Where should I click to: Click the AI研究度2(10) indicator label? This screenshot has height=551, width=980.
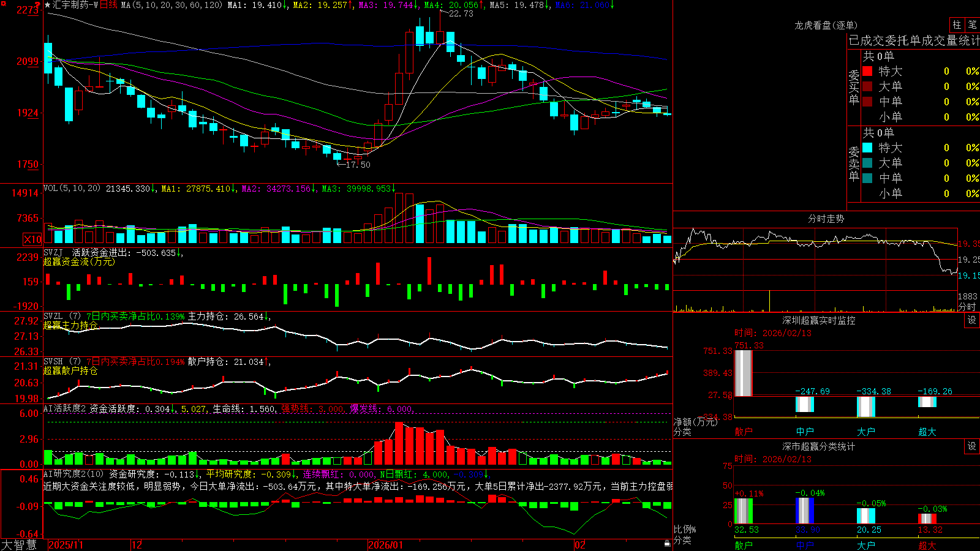[74, 474]
